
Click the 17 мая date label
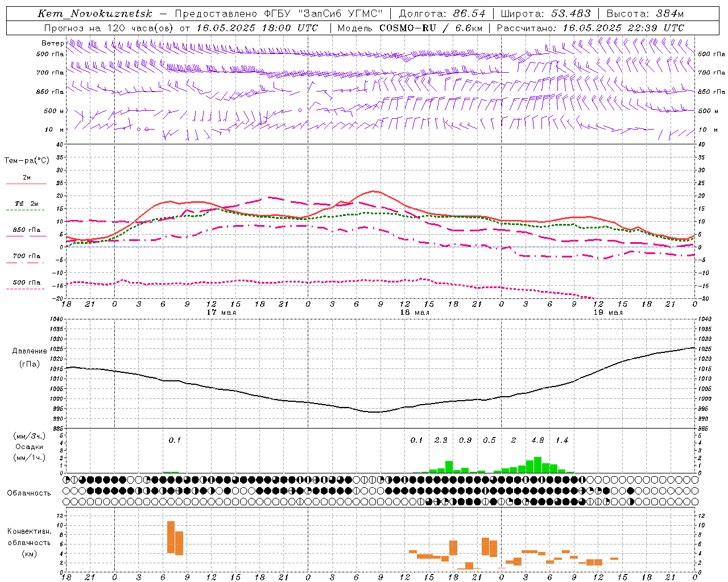[221, 313]
